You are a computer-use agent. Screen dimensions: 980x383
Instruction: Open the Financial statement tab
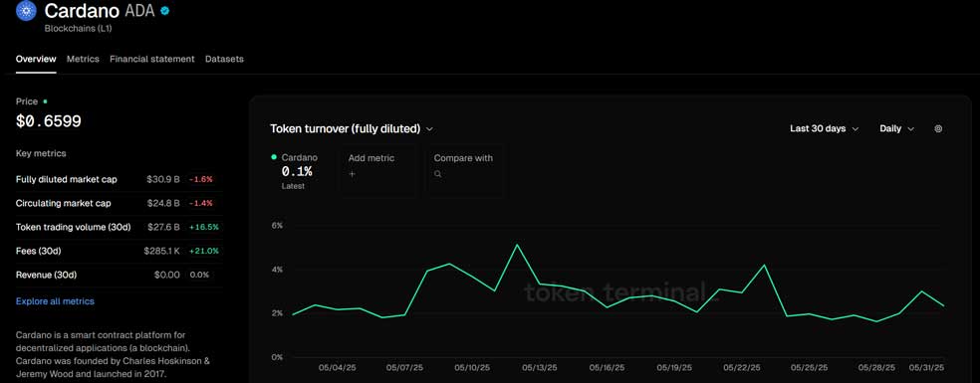click(151, 59)
